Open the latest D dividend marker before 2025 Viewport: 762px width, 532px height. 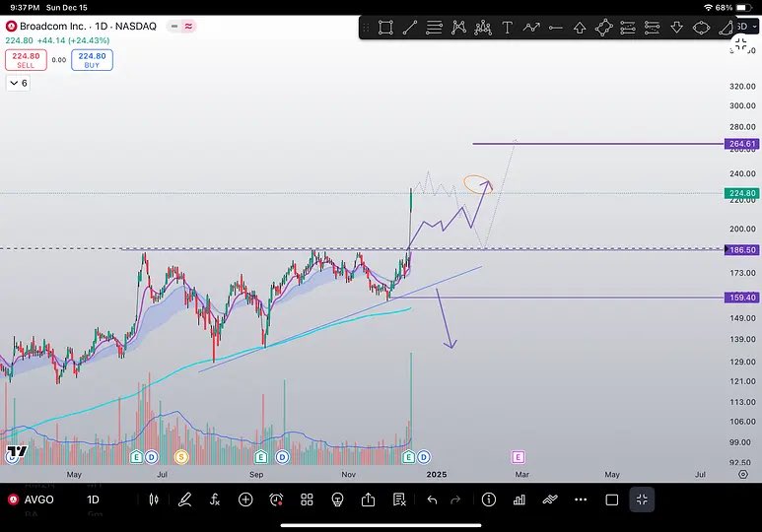tap(424, 457)
